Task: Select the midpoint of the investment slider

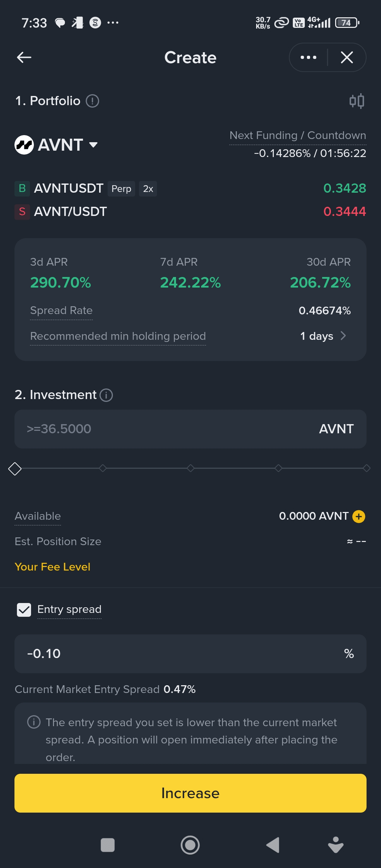Action: click(x=190, y=468)
